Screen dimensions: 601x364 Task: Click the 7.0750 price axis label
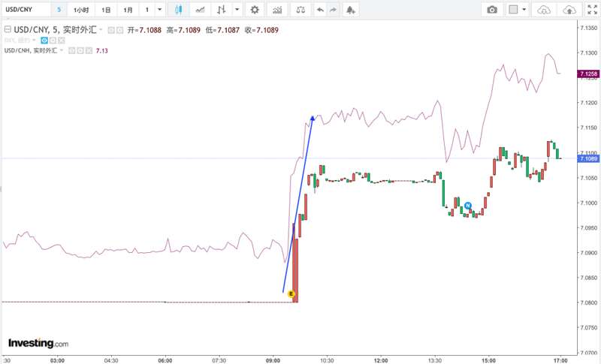pyautogui.click(x=589, y=328)
